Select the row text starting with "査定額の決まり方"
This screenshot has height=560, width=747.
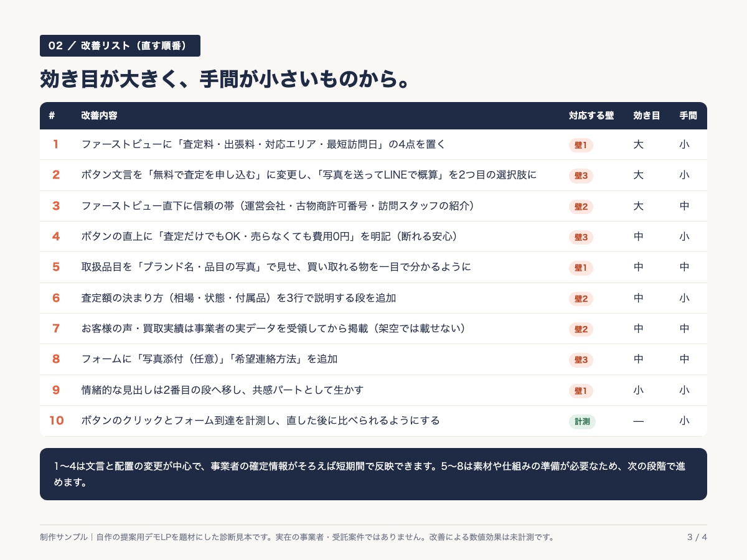[238, 298]
